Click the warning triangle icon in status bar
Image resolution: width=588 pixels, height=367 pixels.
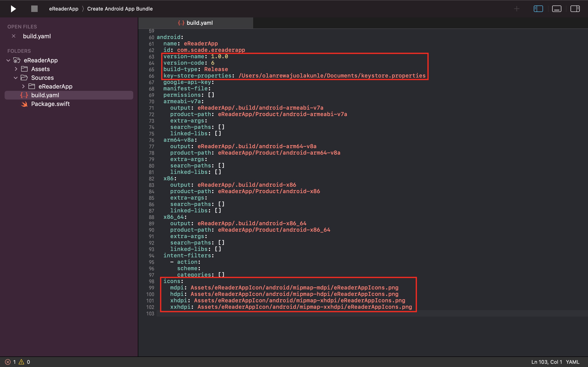click(x=21, y=362)
